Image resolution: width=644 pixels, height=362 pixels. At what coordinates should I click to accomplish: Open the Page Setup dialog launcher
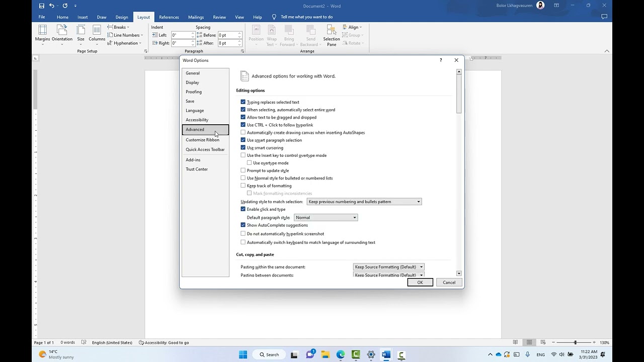click(x=146, y=51)
